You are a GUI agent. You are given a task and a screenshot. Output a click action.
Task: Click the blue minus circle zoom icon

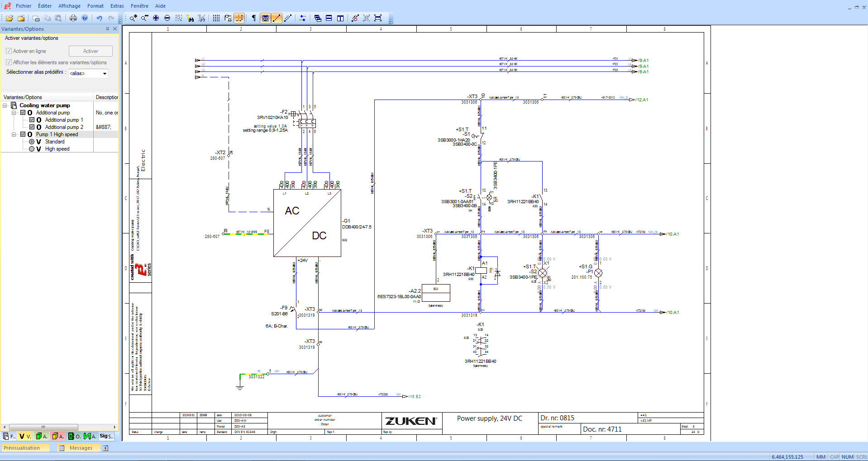pos(167,18)
